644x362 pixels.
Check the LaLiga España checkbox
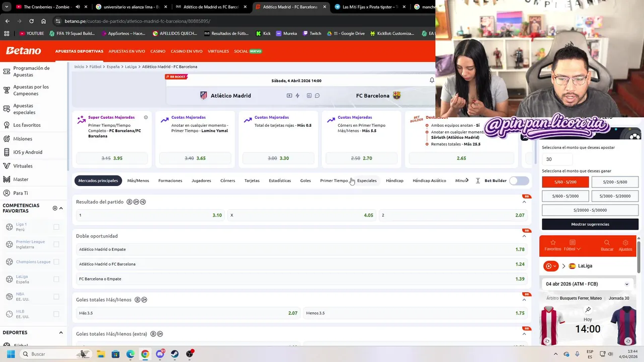(56, 279)
